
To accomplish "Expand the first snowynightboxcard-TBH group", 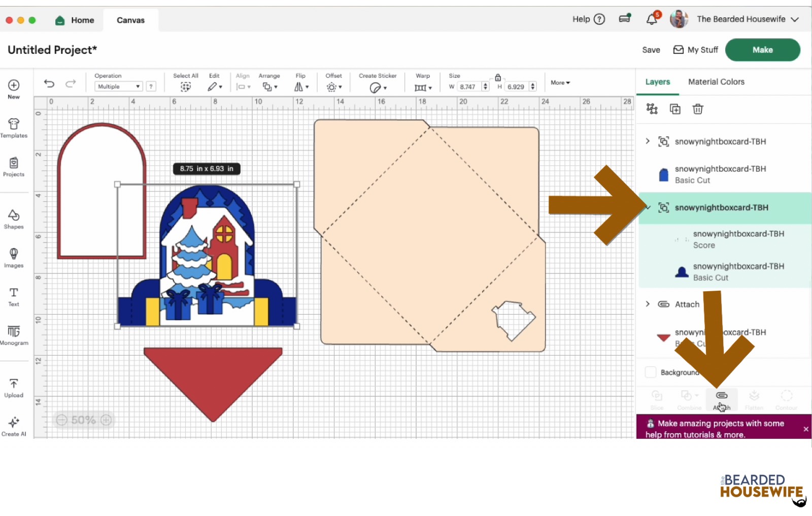I will coord(648,141).
